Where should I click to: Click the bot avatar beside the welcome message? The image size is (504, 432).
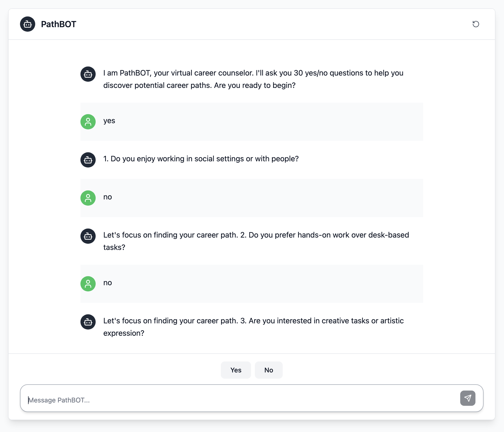[x=88, y=74]
